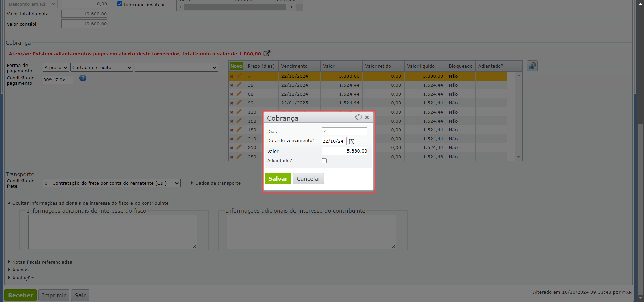Click the up arrow of installments table scrollbar
Image resolution: width=644 pixels, height=302 pixels.
coord(519,76)
